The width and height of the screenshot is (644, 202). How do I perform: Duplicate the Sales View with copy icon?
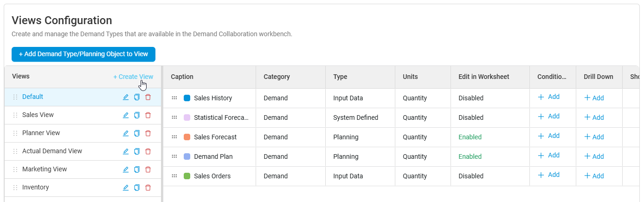(137, 115)
